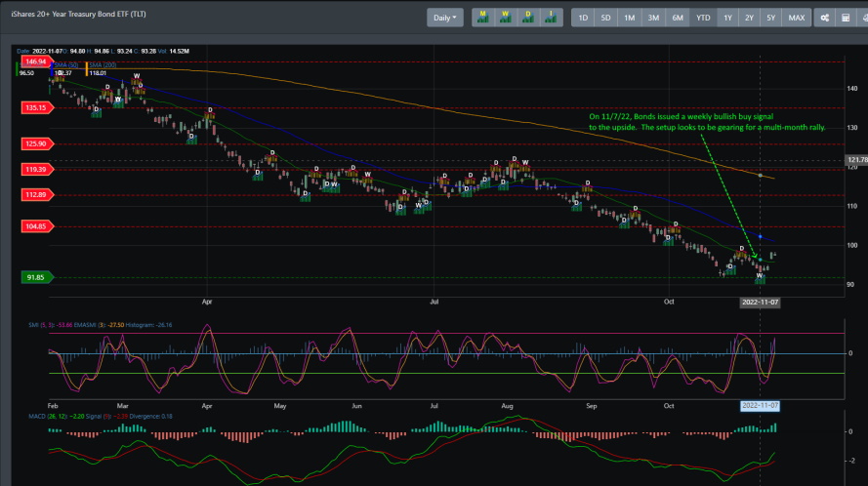Viewport: 868px width, 486px height.
Task: Toggle weekly signals icon labeled W
Action: click(x=506, y=18)
